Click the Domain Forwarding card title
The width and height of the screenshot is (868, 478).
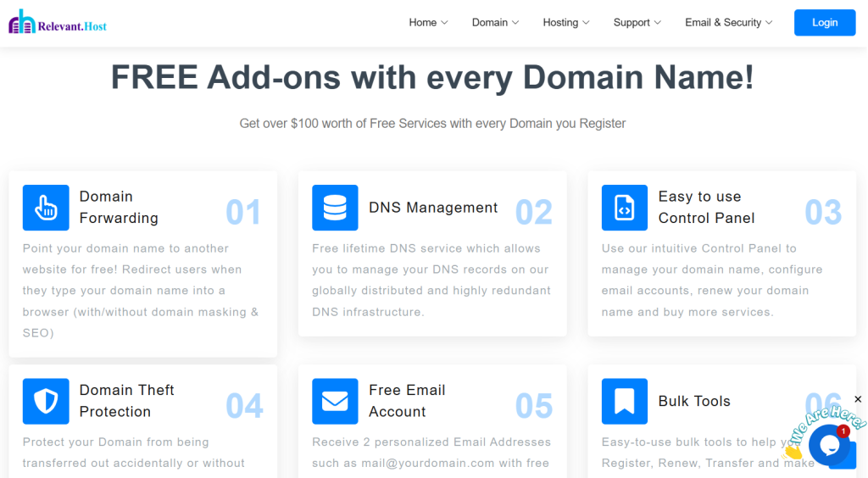tap(119, 208)
